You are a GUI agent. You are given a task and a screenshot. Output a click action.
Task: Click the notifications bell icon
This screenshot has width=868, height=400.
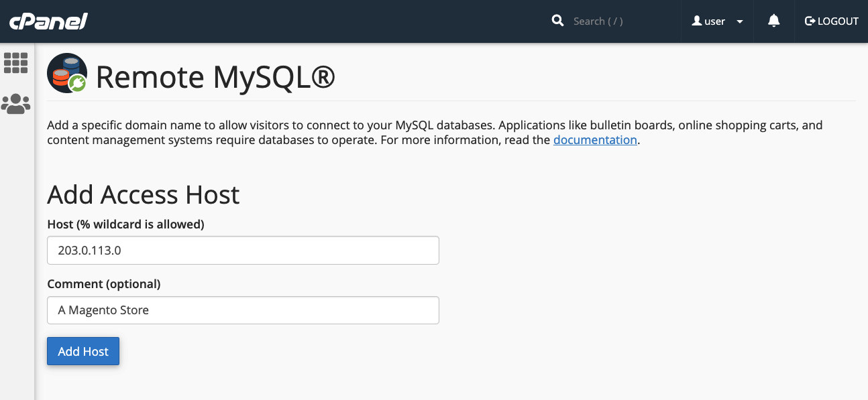tap(773, 21)
